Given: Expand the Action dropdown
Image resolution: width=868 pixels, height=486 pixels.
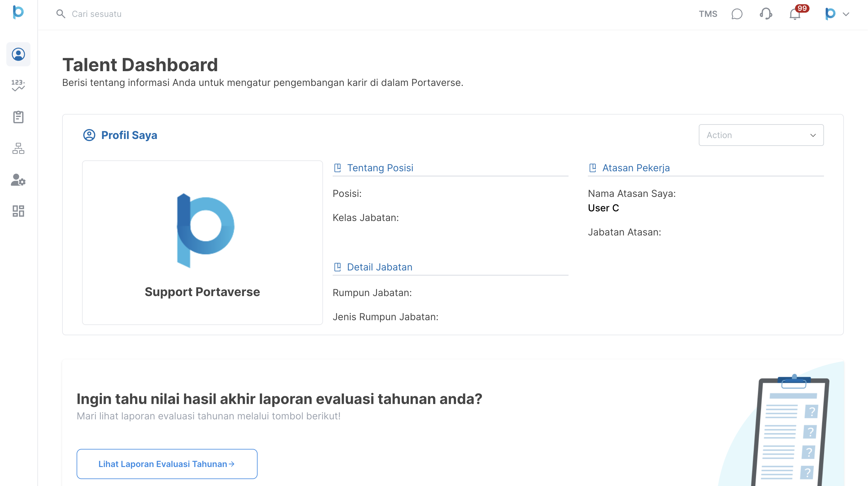Looking at the screenshot, I should (x=761, y=135).
